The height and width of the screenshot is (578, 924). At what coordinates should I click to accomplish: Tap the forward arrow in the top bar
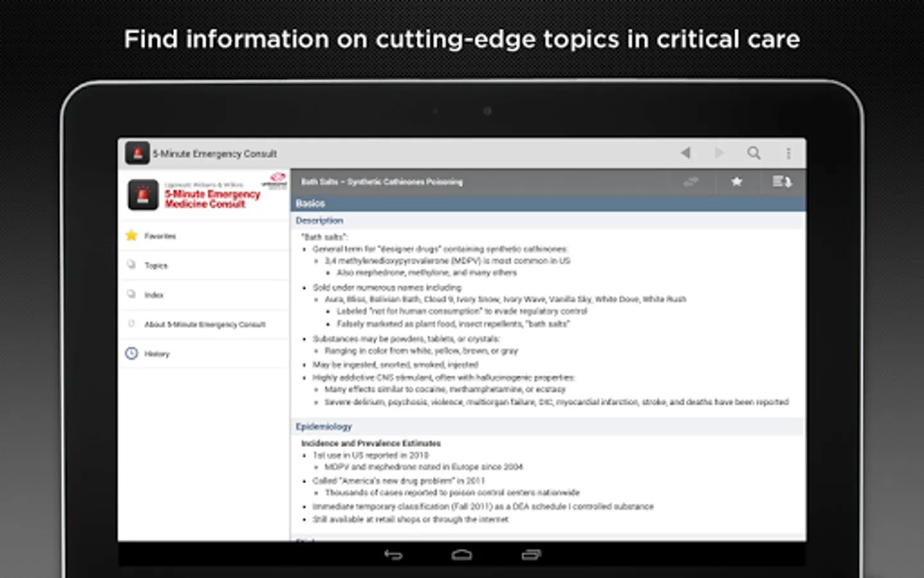719,153
